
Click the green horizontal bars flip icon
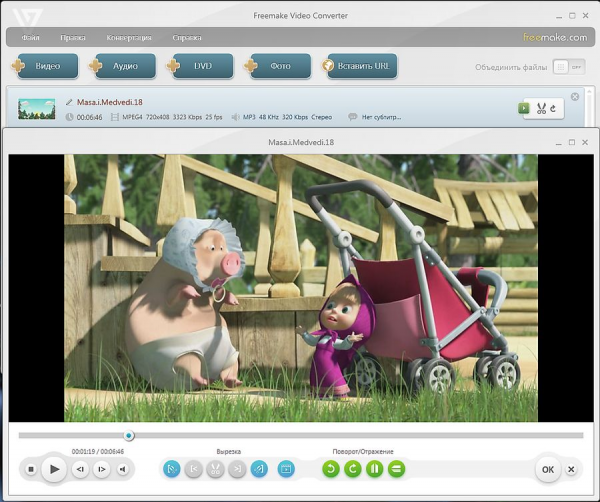396,469
